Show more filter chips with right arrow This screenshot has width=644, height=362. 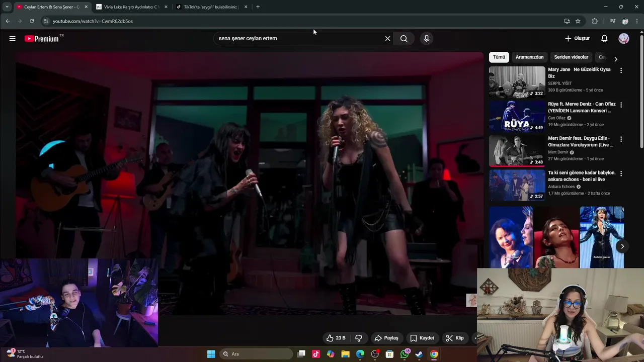[x=615, y=59]
